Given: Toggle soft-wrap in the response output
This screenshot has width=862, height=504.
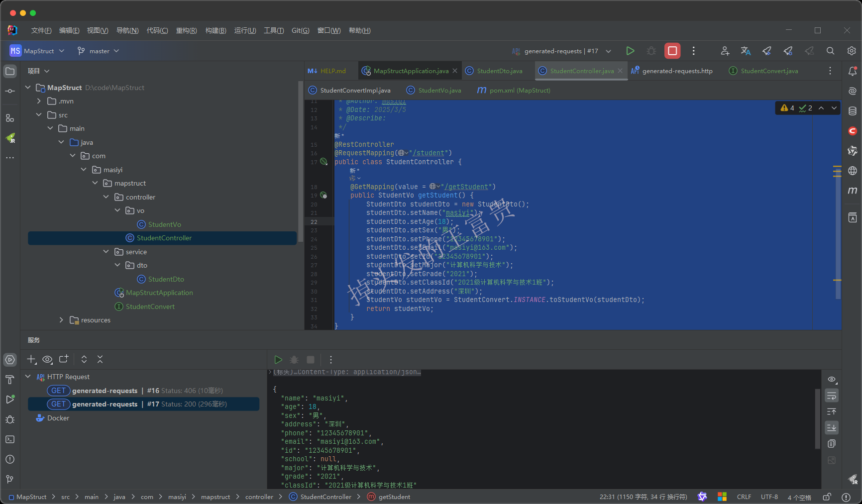Looking at the screenshot, I should [832, 396].
